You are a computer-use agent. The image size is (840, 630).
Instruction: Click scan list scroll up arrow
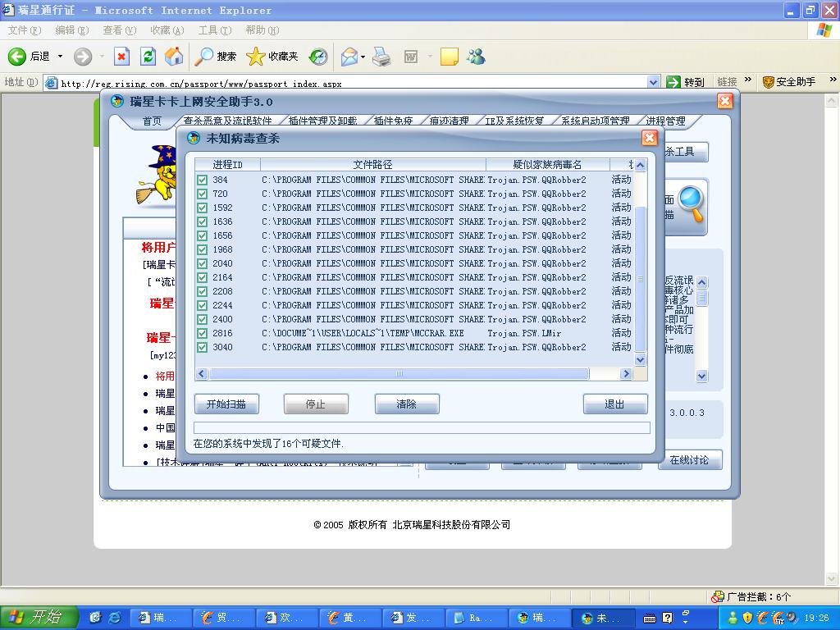(x=640, y=165)
